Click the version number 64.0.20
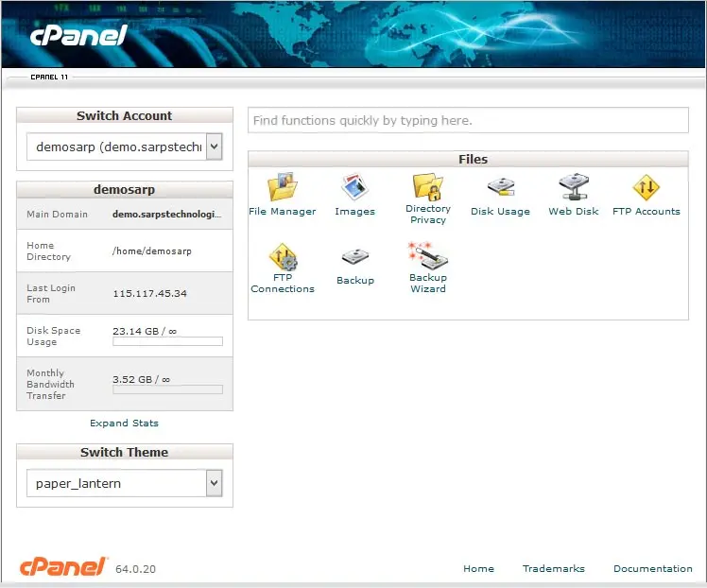The image size is (707, 588). pos(135,569)
